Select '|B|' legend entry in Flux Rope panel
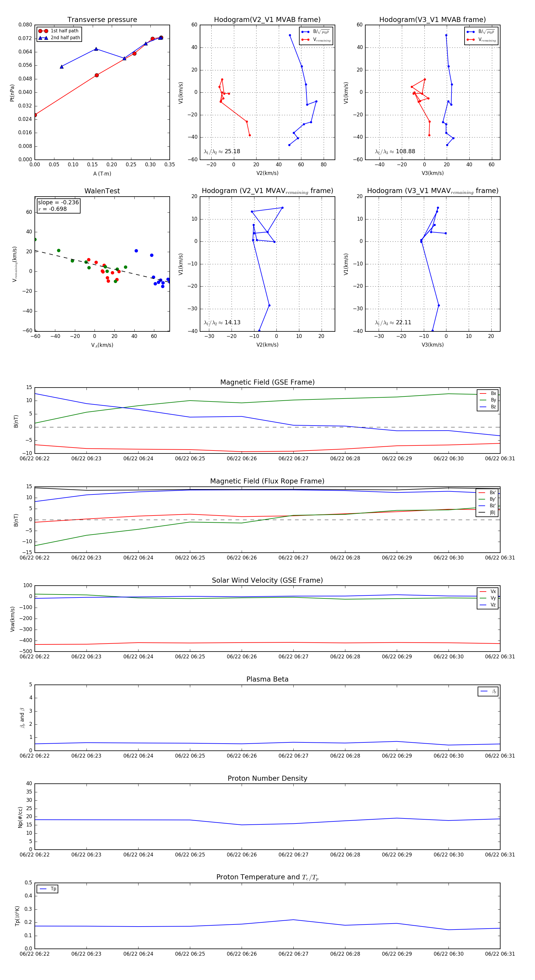The image size is (535, 980). coord(487,513)
